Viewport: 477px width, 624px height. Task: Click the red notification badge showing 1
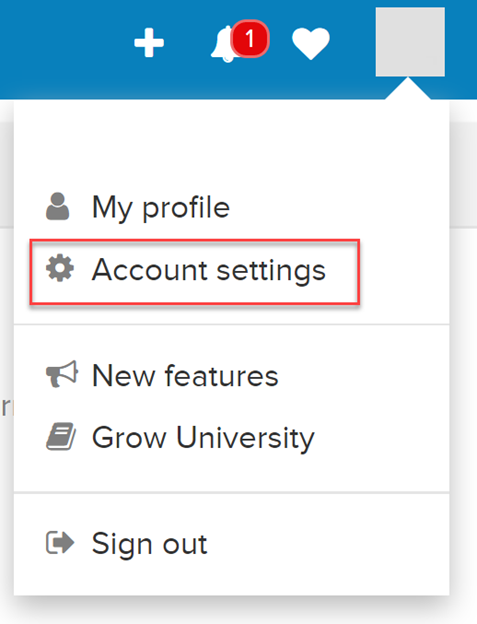tap(250, 39)
